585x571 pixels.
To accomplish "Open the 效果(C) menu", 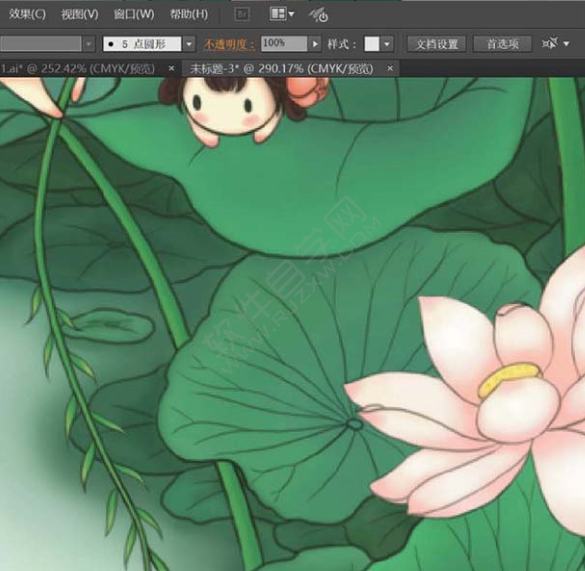I will [27, 15].
